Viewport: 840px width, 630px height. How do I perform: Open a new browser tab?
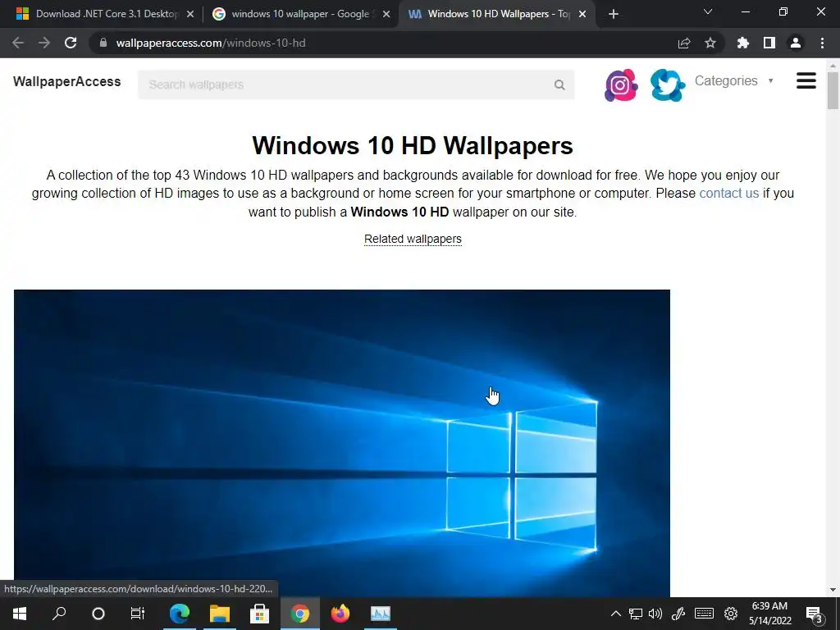(614, 14)
